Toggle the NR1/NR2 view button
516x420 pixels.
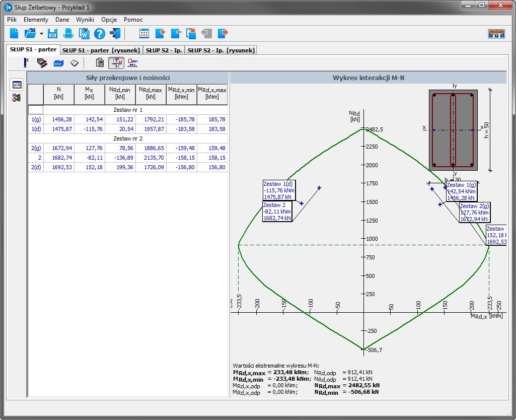(x=132, y=63)
